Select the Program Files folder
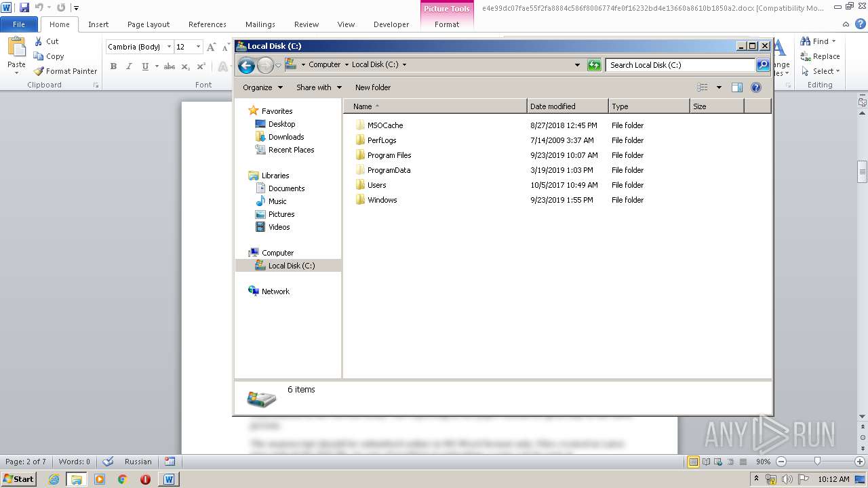The height and width of the screenshot is (488, 868). pos(389,155)
